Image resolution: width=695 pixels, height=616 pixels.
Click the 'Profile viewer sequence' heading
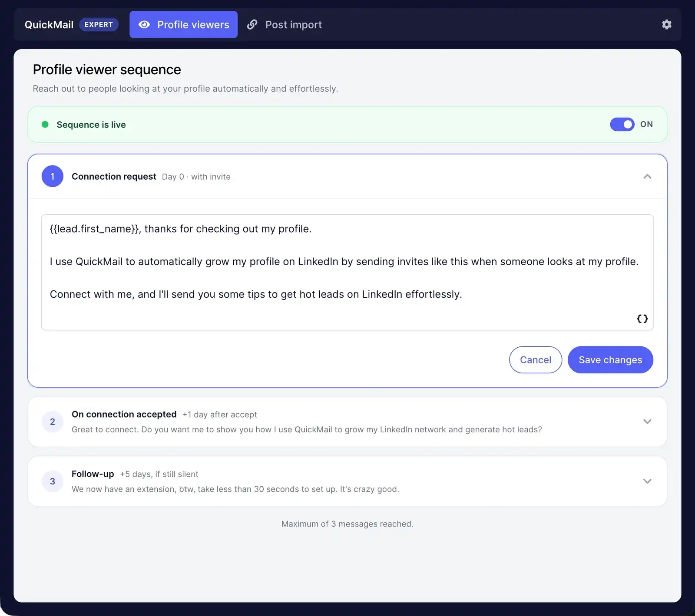(x=107, y=69)
